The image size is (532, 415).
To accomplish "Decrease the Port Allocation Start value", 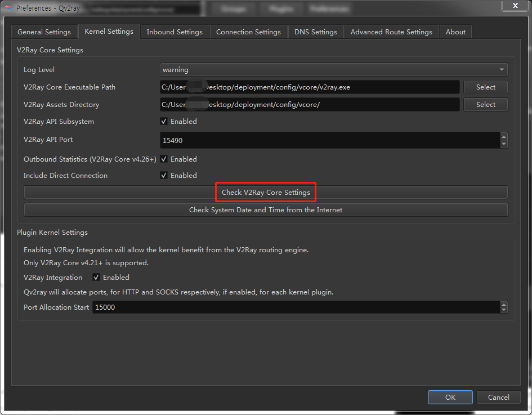I will coord(504,310).
